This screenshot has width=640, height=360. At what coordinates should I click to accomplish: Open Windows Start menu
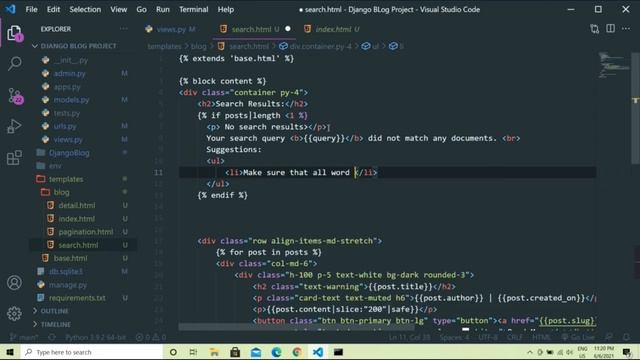[10, 352]
